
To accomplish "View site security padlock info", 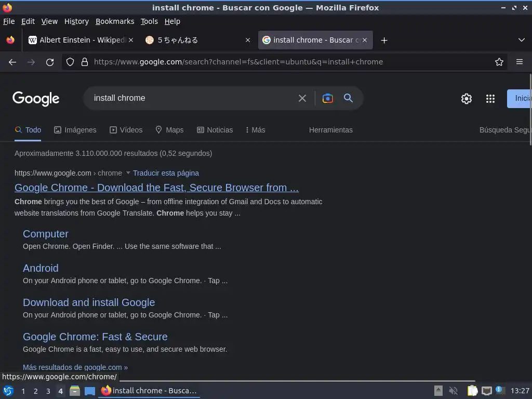I will click(x=85, y=62).
